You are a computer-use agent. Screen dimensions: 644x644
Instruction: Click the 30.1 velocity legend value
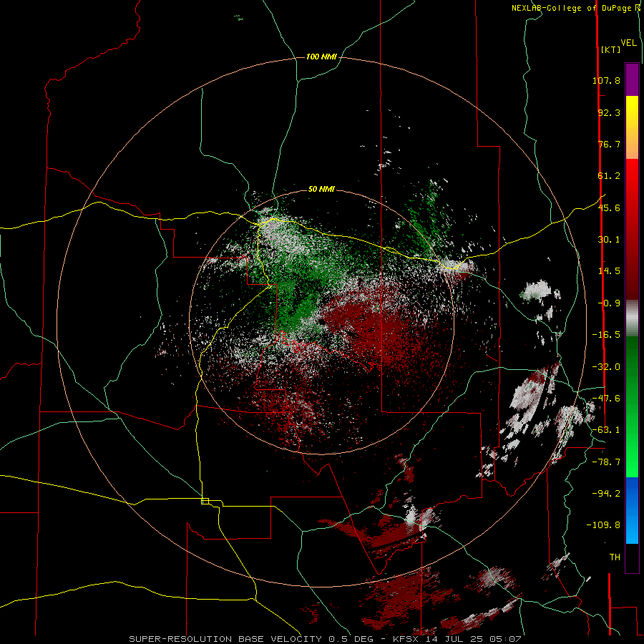pyautogui.click(x=609, y=240)
